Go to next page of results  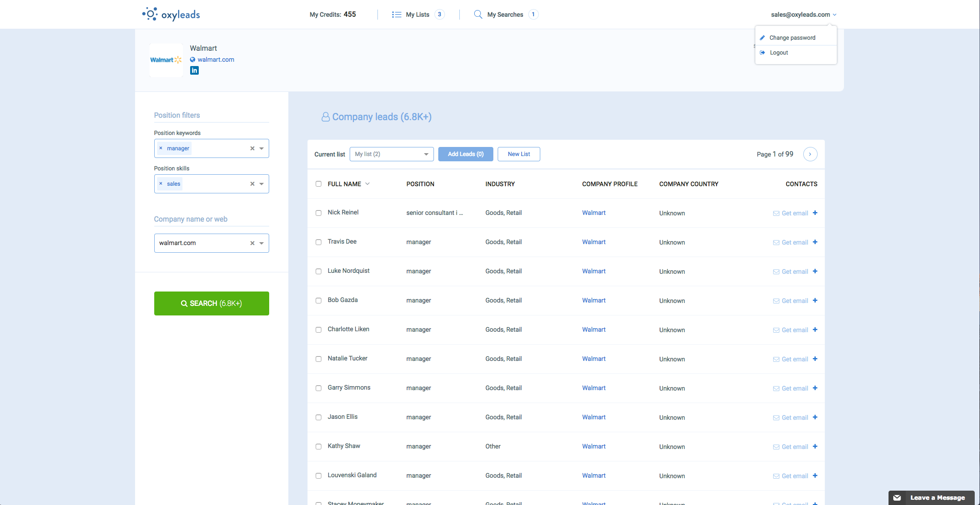point(810,154)
